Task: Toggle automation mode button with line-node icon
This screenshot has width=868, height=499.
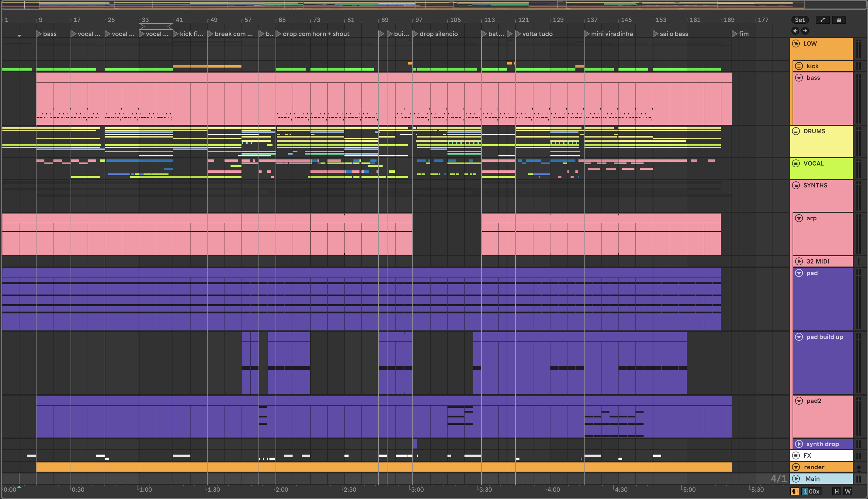Action: tap(822, 20)
